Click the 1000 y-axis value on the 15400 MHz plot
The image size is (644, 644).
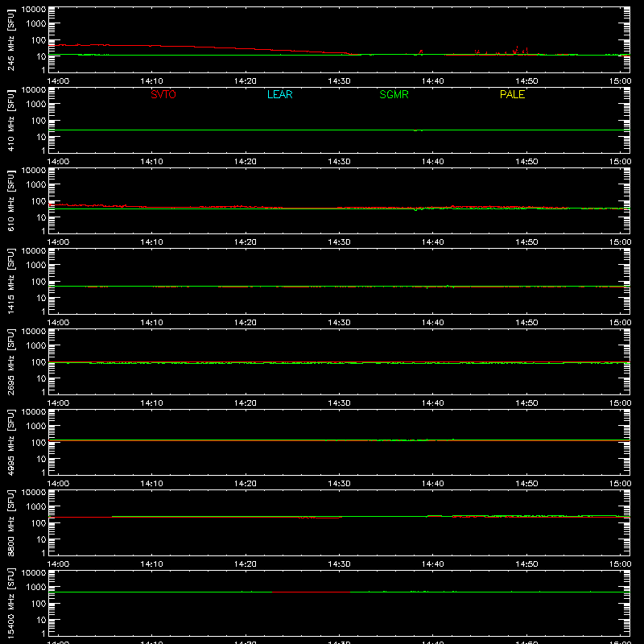(36, 588)
